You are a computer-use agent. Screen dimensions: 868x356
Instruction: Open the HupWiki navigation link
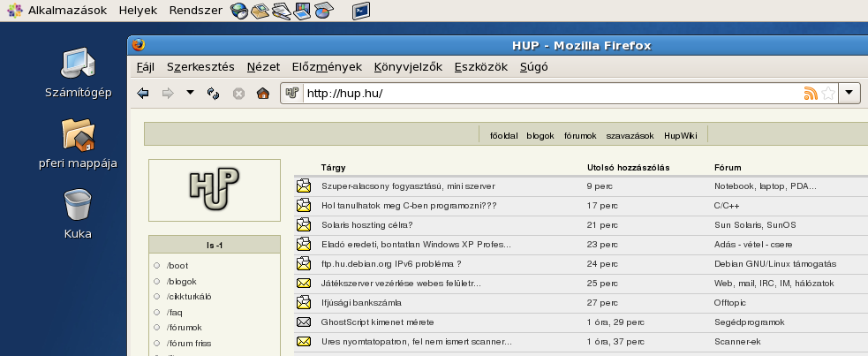point(680,135)
